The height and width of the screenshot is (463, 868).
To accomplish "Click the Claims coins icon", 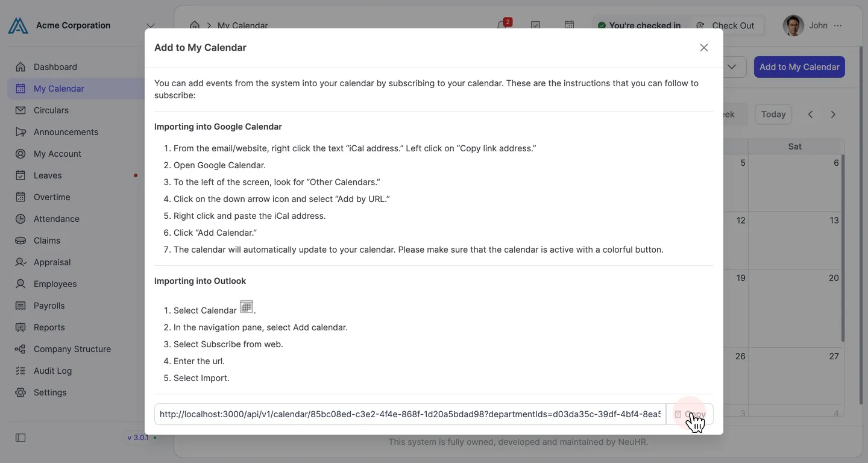I will [x=20, y=241].
